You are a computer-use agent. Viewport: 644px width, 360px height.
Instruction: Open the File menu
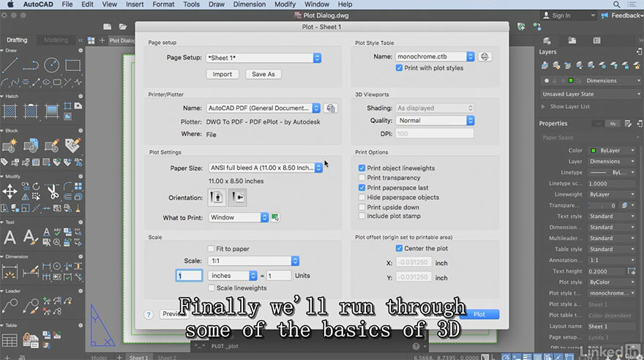coord(67,4)
